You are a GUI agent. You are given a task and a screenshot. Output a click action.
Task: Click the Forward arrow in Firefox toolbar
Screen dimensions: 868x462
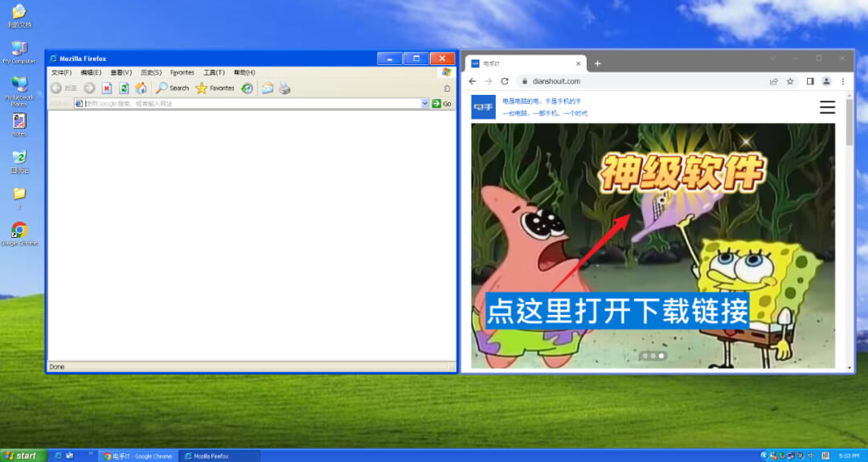click(x=89, y=88)
